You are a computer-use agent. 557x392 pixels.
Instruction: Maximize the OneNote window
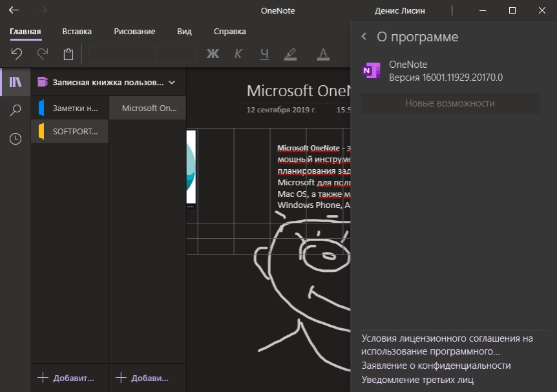pyautogui.click(x=512, y=10)
